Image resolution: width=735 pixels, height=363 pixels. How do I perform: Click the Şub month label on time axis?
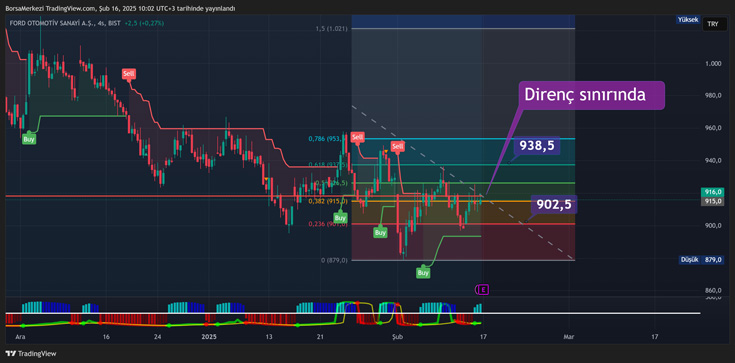(x=397, y=337)
